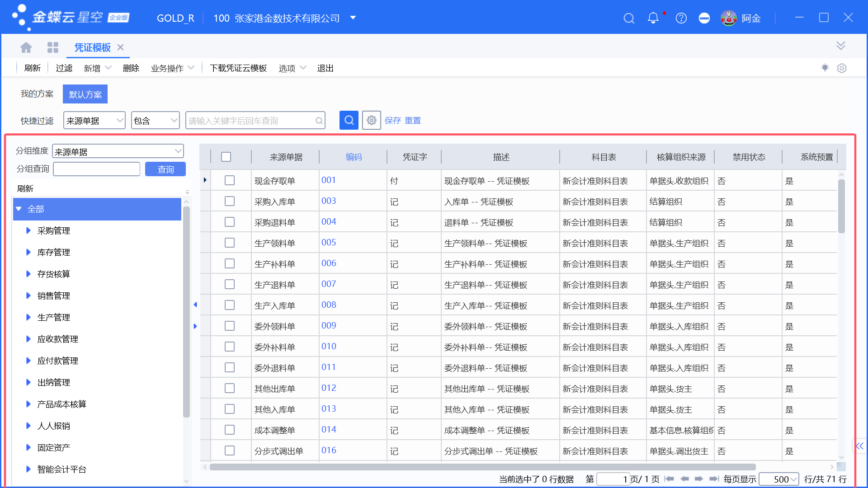The image size is (868, 488).
Task: Open the notifications bell
Action: click(653, 18)
